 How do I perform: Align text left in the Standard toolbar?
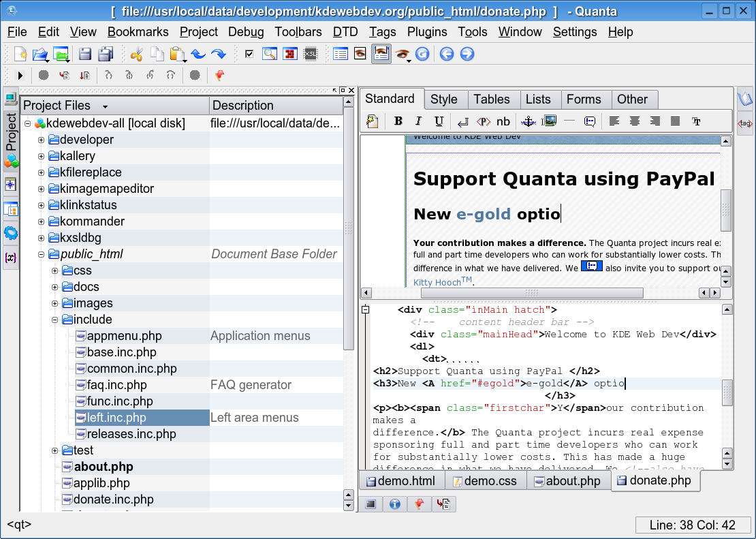(614, 121)
